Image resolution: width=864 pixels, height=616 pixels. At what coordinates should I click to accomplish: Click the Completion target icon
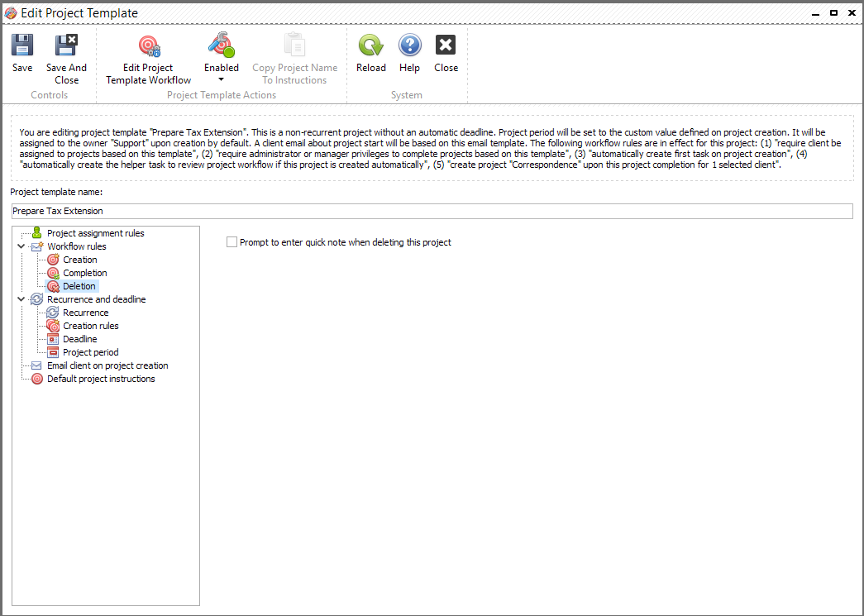click(53, 273)
